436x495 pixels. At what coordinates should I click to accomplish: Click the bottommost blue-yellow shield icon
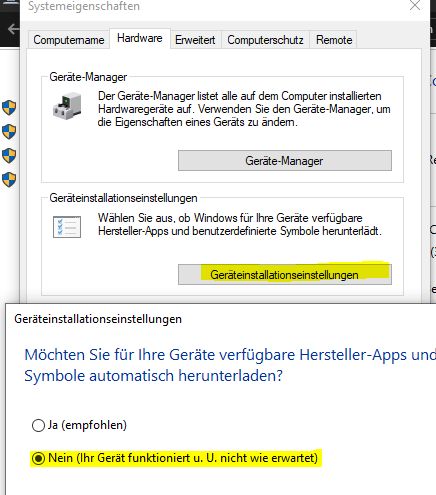(9, 180)
